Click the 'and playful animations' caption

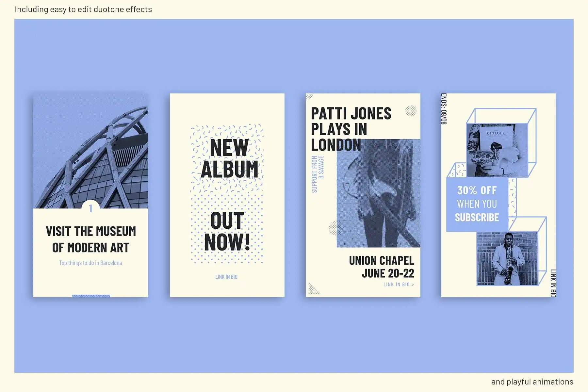click(532, 382)
